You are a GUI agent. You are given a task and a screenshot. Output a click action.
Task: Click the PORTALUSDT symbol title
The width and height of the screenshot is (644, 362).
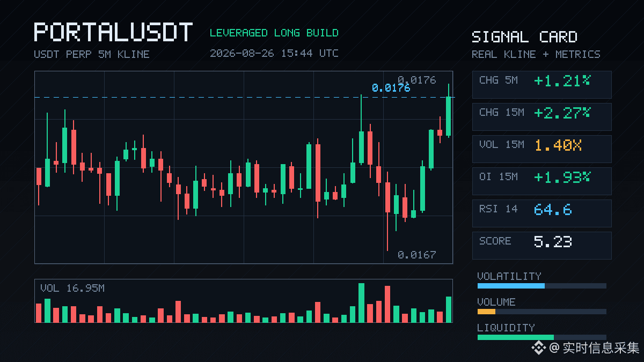113,32
